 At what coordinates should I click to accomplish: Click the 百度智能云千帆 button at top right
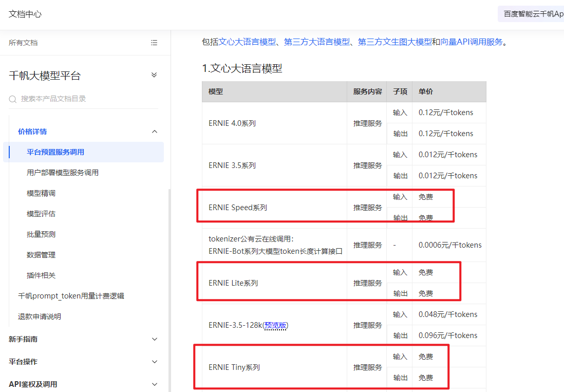click(x=531, y=14)
